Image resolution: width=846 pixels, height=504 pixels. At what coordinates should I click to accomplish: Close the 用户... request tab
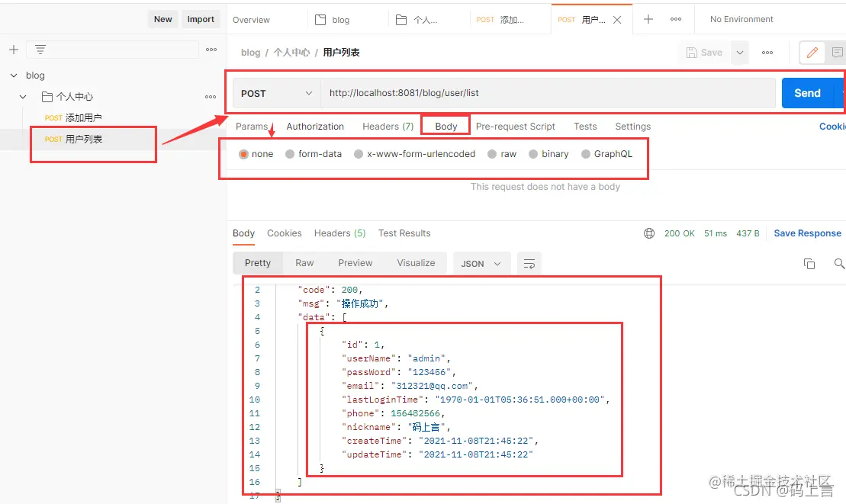[618, 20]
